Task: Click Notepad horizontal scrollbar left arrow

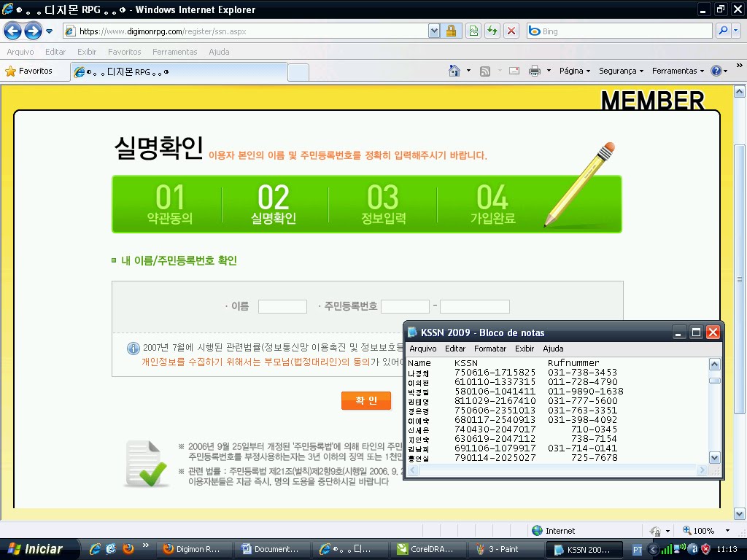Action: [x=413, y=470]
